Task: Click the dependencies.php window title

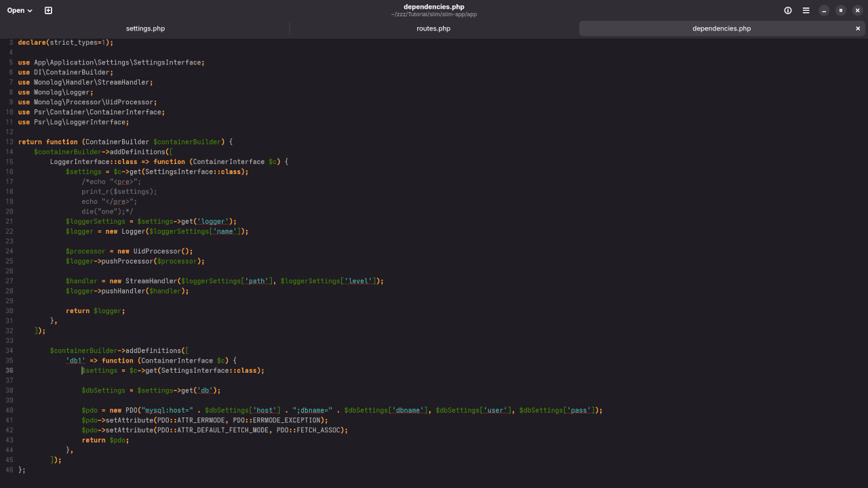Action: coord(434,7)
